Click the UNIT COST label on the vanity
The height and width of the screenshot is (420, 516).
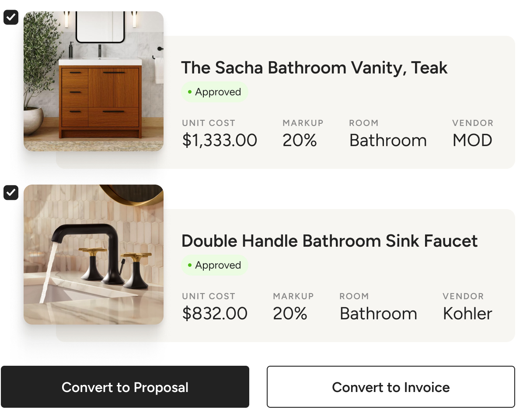coord(209,123)
